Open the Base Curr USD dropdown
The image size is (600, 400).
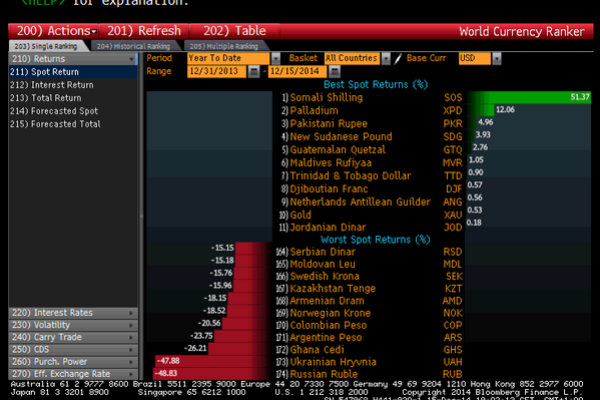[495, 59]
